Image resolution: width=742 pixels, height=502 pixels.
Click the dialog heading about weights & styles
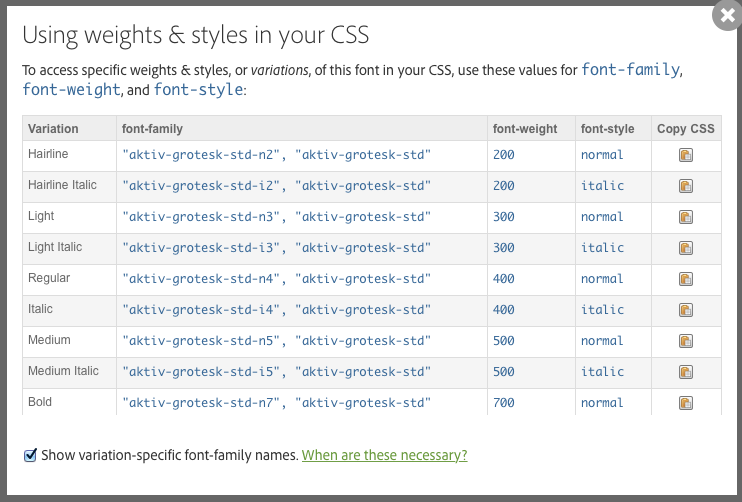(x=195, y=35)
